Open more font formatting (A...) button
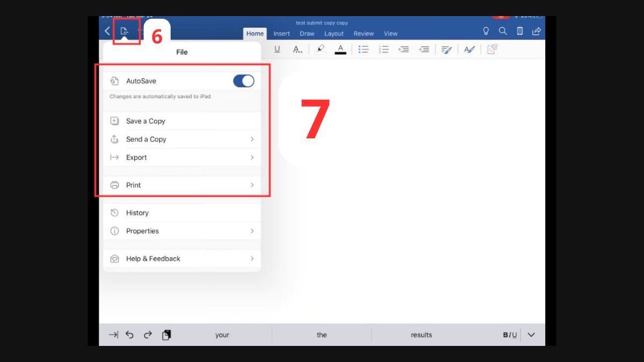The width and height of the screenshot is (644, 362). 297,49
